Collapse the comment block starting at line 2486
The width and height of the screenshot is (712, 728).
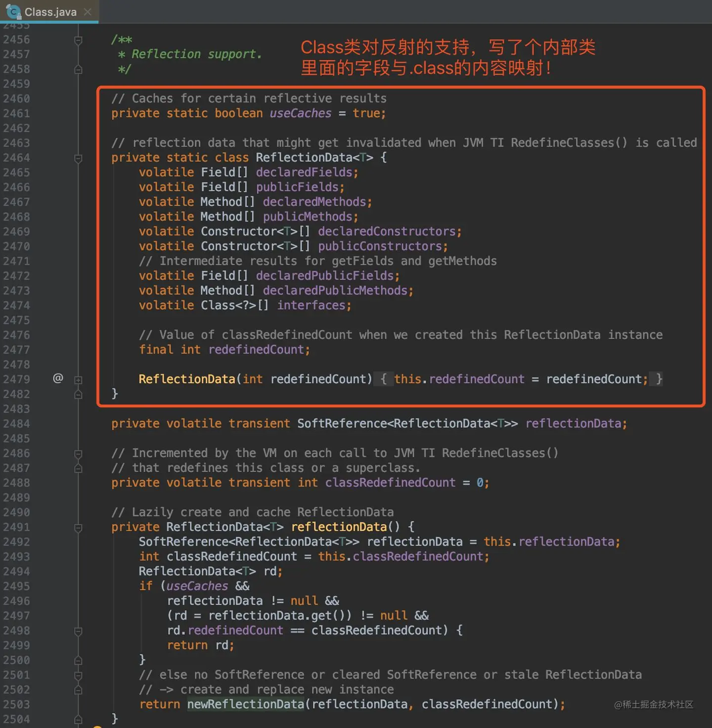78,454
